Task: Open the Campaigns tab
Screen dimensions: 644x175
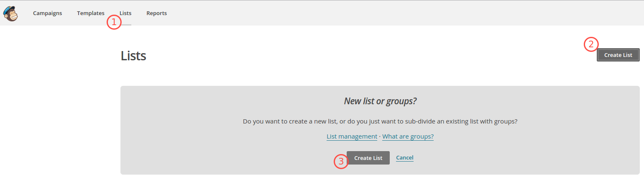Action: pos(47,13)
